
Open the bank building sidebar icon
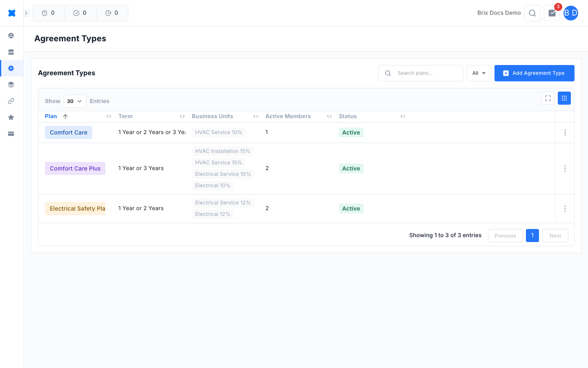[11, 52]
